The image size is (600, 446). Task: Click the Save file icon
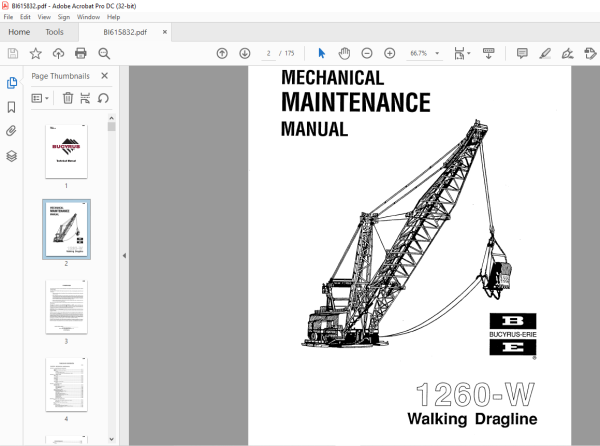coord(13,53)
